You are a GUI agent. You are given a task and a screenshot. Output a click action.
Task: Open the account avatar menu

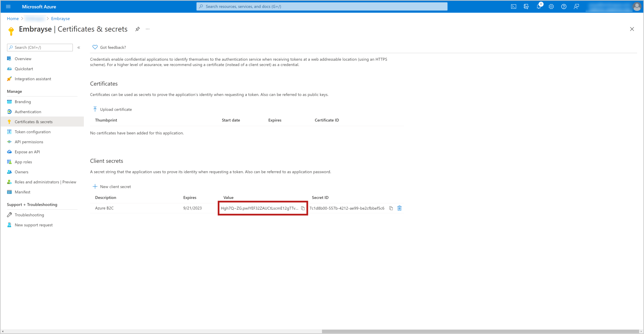pos(637,7)
